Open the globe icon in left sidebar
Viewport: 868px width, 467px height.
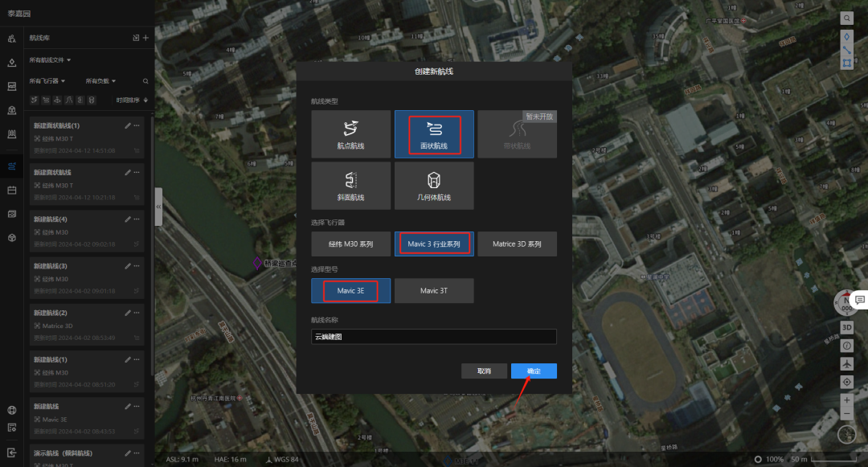pyautogui.click(x=11, y=410)
